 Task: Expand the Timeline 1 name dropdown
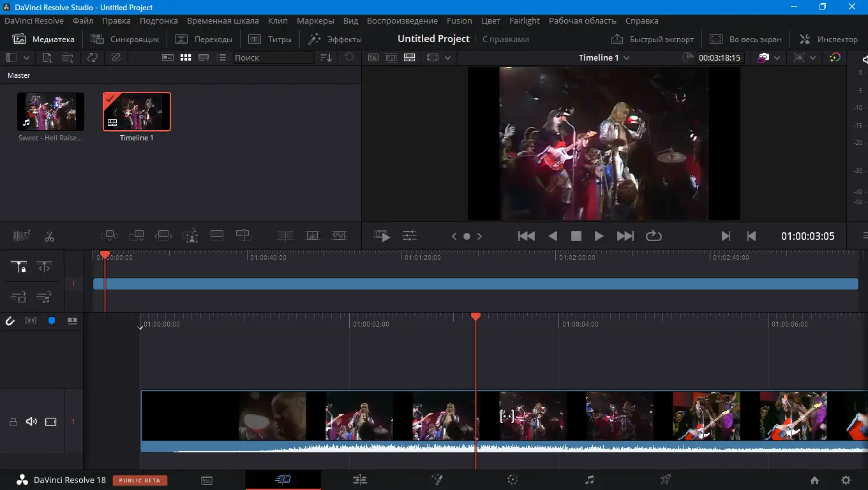626,58
